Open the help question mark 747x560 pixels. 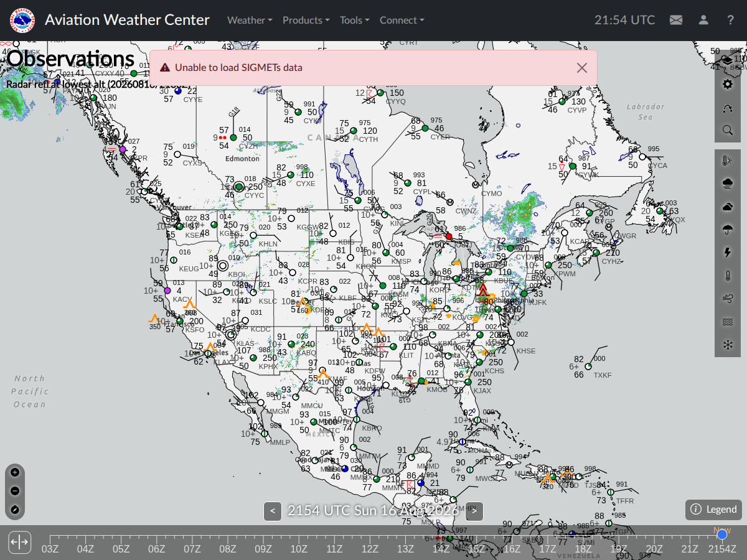[x=731, y=20]
